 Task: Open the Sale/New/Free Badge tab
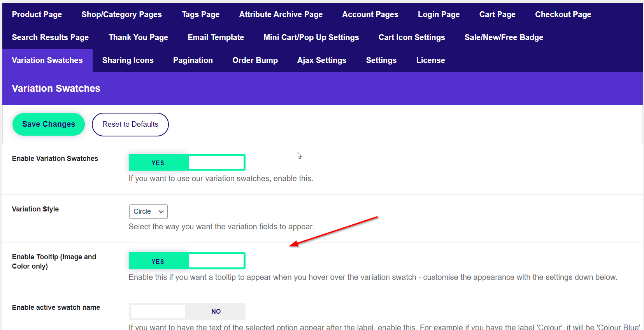(504, 37)
